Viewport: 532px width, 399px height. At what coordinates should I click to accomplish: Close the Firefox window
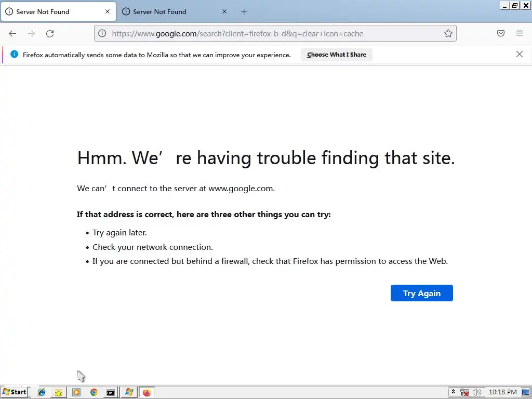[526, 5]
